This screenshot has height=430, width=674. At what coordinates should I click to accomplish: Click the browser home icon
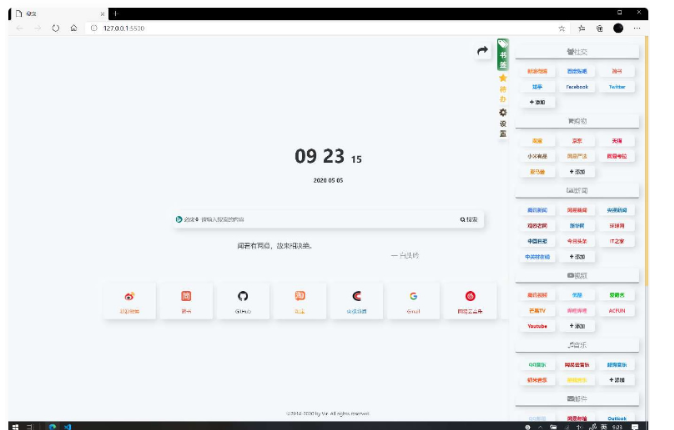click(74, 28)
